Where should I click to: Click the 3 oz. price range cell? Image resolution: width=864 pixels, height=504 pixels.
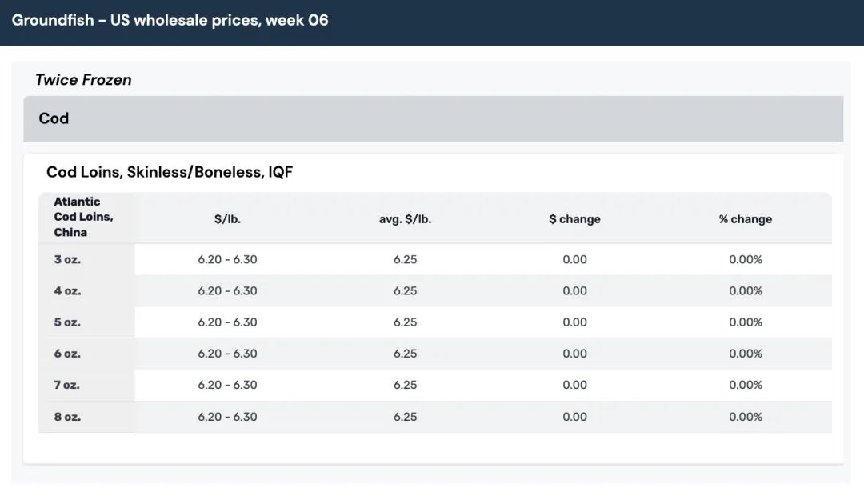click(x=227, y=260)
